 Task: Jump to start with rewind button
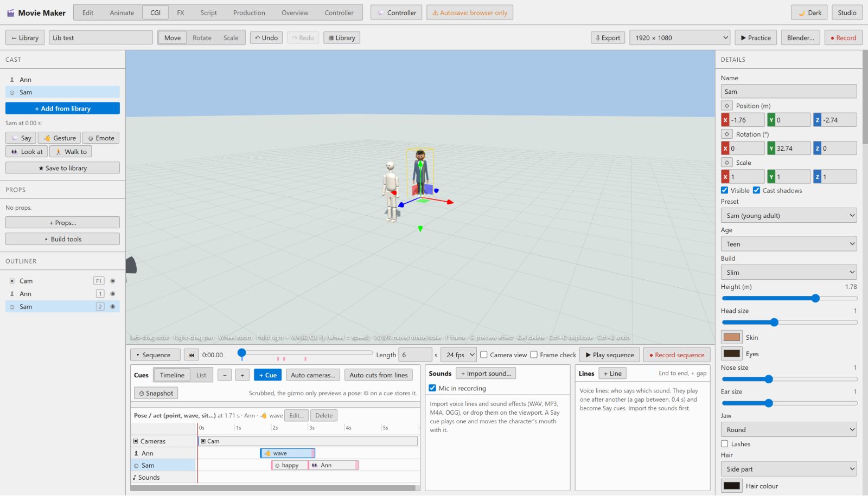click(192, 355)
